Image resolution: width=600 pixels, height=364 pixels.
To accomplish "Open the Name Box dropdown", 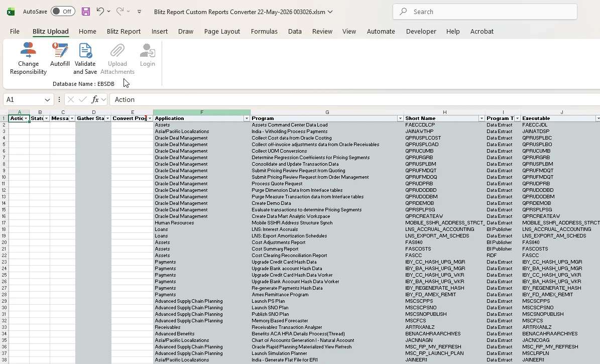I will (x=48, y=100).
